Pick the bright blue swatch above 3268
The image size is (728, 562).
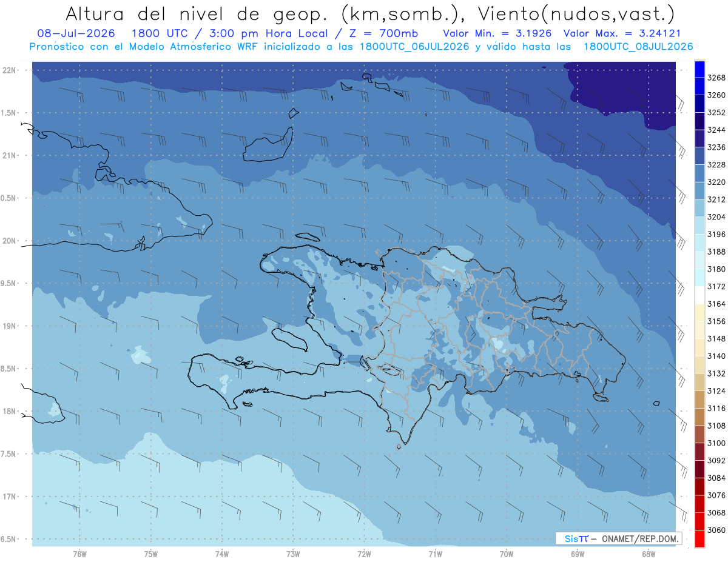(699, 69)
